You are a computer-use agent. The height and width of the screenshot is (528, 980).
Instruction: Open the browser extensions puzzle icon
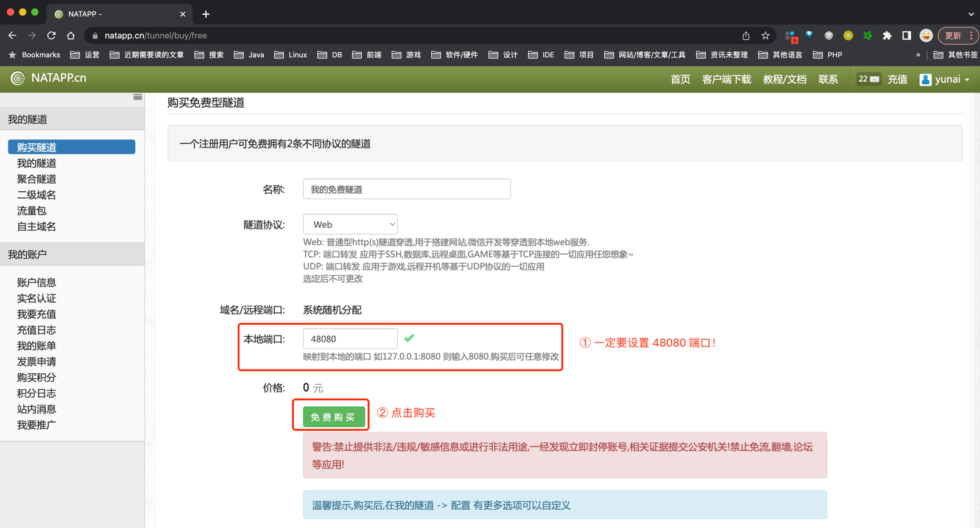[887, 35]
